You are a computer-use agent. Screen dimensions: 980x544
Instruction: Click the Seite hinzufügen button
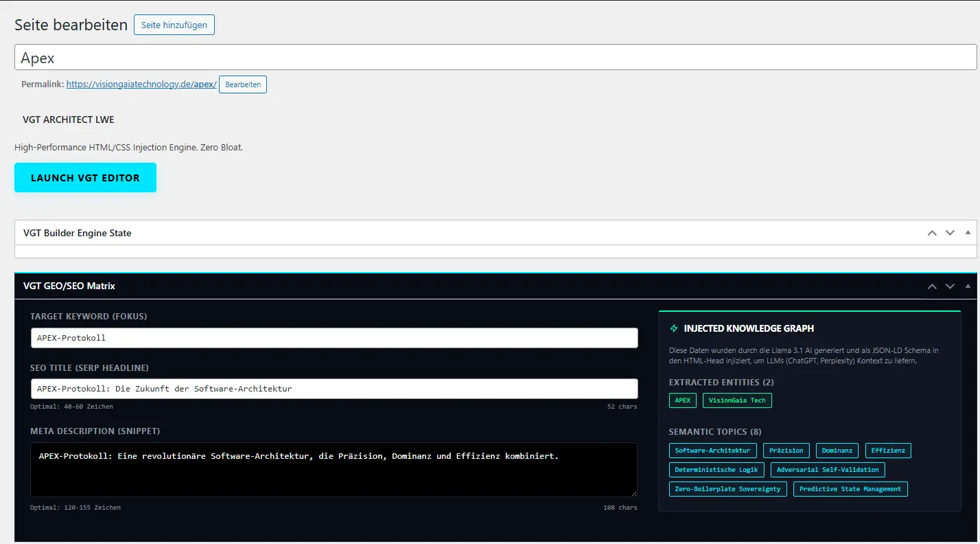tap(174, 25)
